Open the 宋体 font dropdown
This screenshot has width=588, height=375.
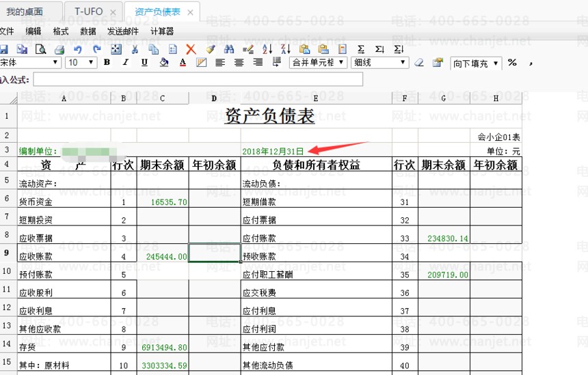coord(29,62)
